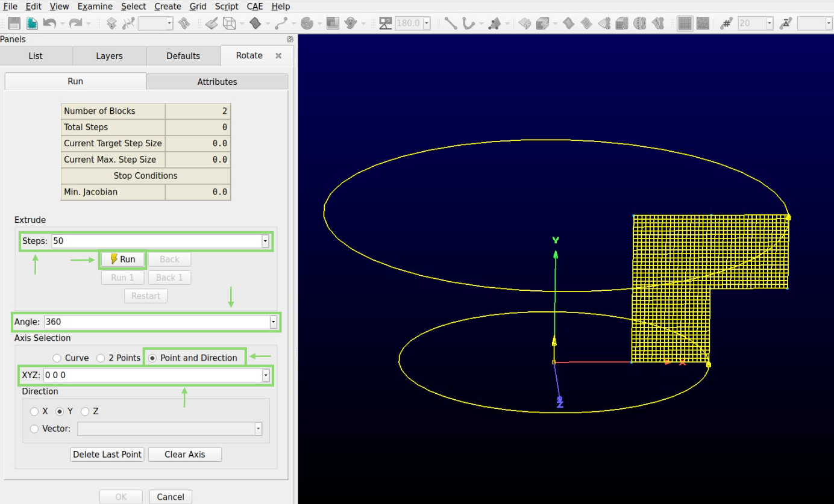This screenshot has height=504, width=834.
Task: Toggle the unstructured triangle grid button
Action: click(x=703, y=23)
